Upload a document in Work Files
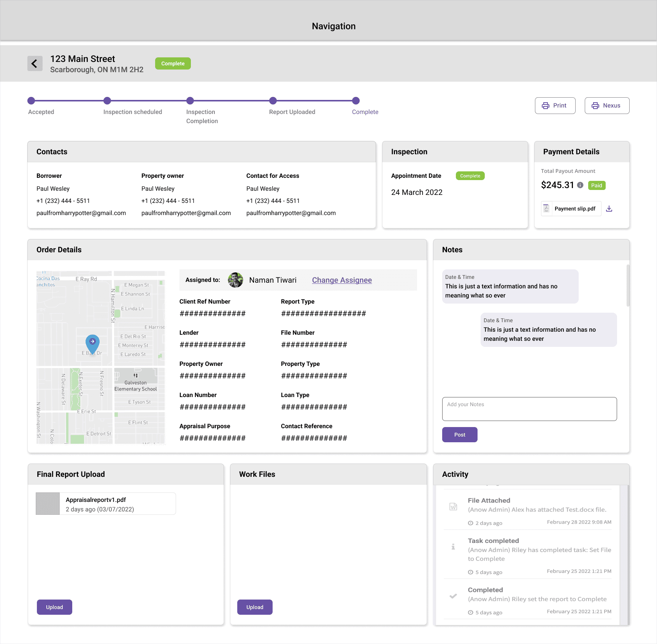 pyautogui.click(x=254, y=607)
